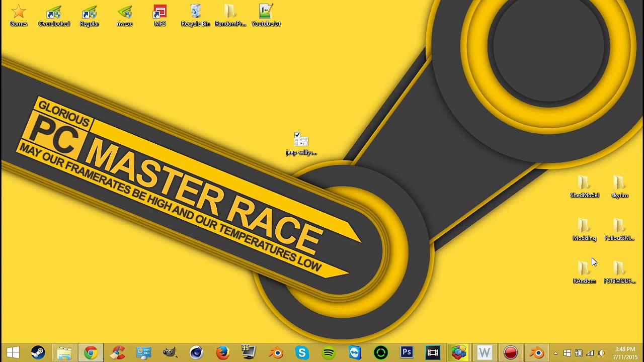The width and height of the screenshot is (644, 362).
Task: Select the RAndom folder
Action: [x=584, y=273]
